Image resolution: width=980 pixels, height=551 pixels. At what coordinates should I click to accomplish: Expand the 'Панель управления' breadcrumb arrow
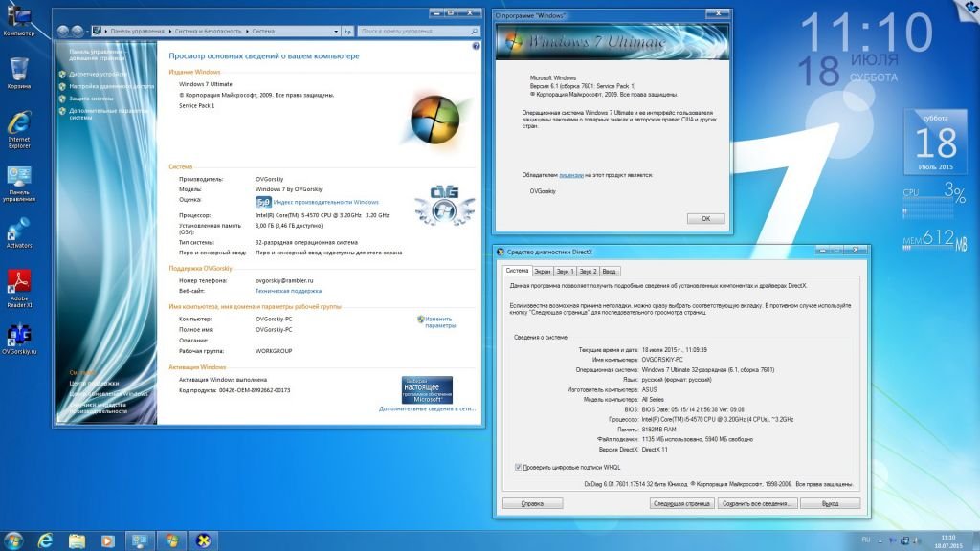tap(168, 31)
